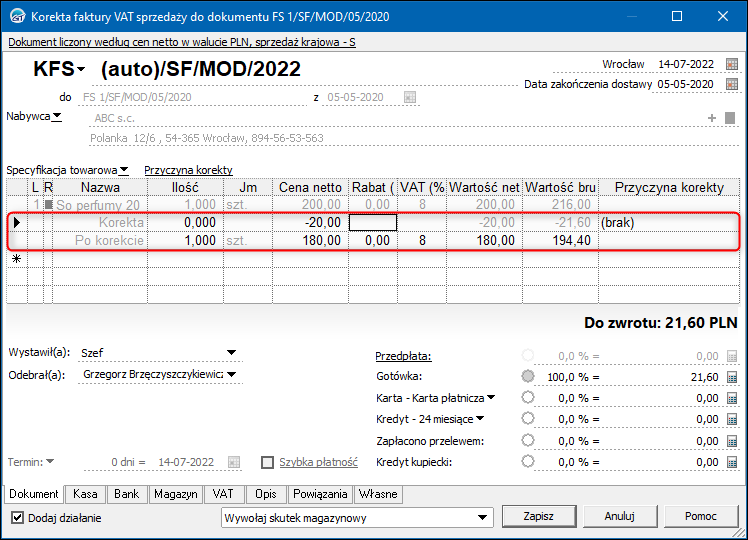Click the Ilość cell showing 0,000 in Korekta row
This screenshot has width=748, height=540.
[186, 222]
